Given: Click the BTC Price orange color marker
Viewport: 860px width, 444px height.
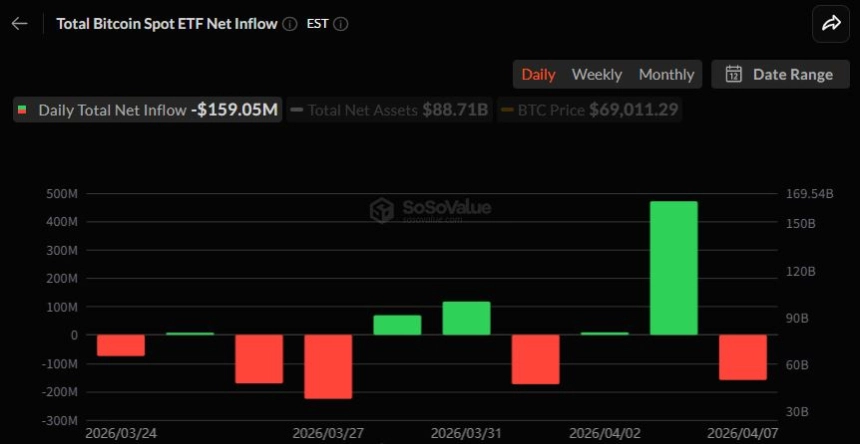Looking at the screenshot, I should click(507, 110).
